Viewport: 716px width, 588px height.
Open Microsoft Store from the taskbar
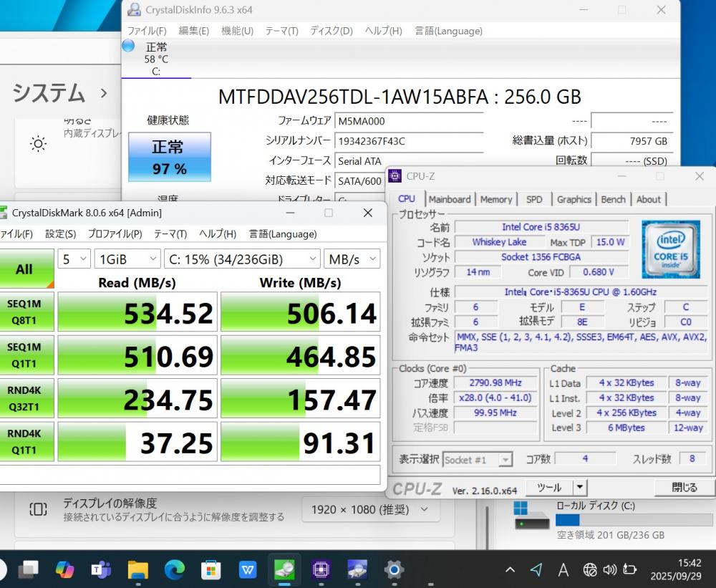coord(211,569)
